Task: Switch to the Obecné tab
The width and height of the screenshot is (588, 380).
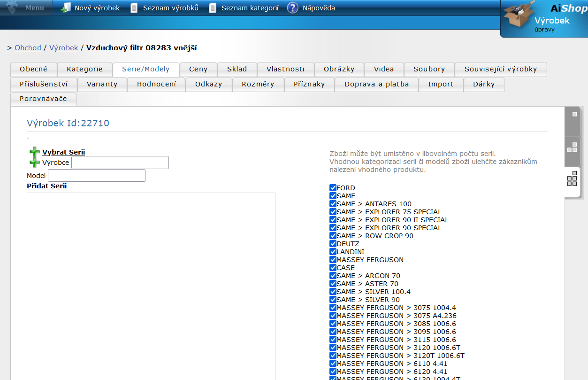Action: 34,69
